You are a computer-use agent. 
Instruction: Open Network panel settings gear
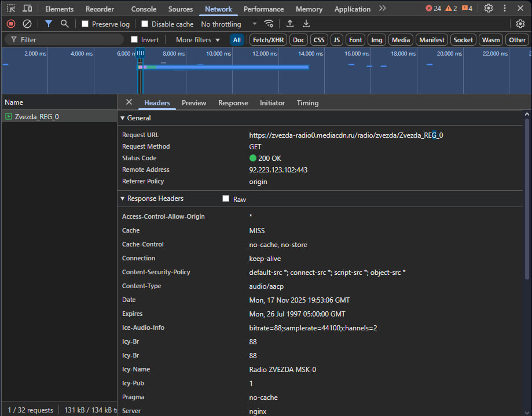pyautogui.click(x=520, y=24)
